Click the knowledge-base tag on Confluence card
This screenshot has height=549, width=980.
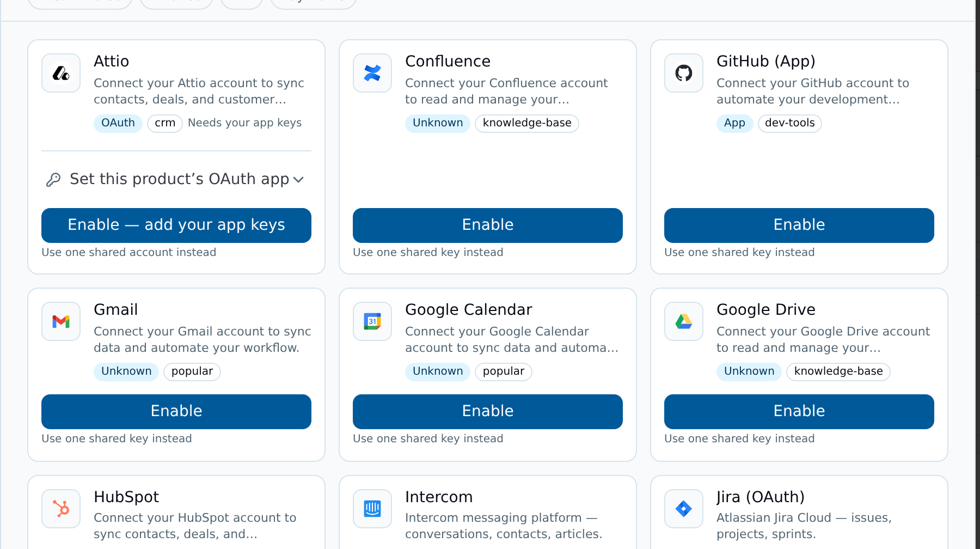(527, 123)
